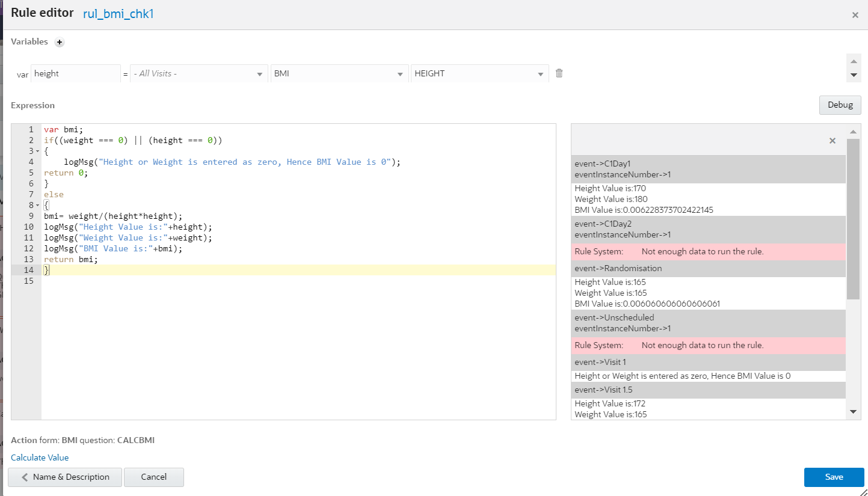The image size is (868, 496).
Task: Click the variables list scroll up arrow
Action: [853, 61]
